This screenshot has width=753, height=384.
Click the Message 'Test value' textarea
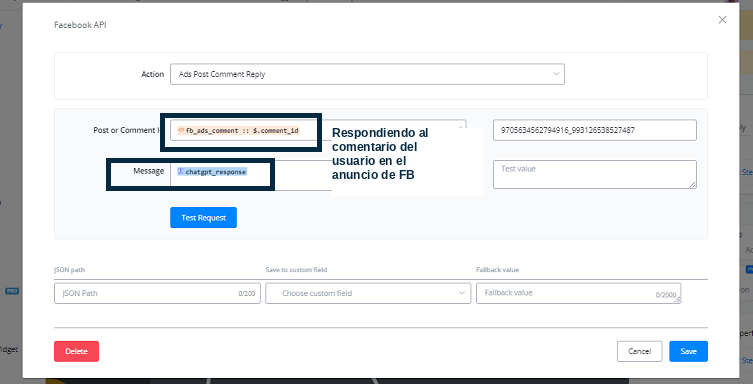[x=595, y=174]
